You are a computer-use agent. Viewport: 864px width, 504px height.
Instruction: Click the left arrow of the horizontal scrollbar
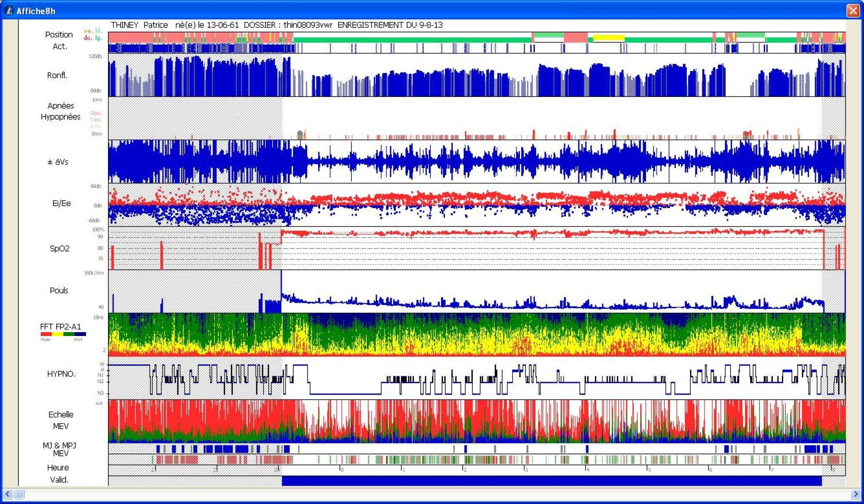[x=7, y=493]
